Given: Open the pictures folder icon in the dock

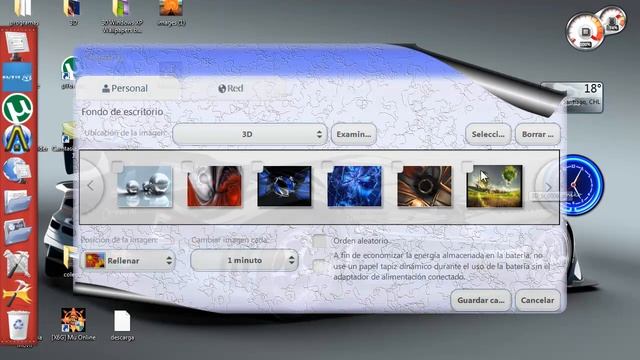Looking at the screenshot, I should click(17, 231).
